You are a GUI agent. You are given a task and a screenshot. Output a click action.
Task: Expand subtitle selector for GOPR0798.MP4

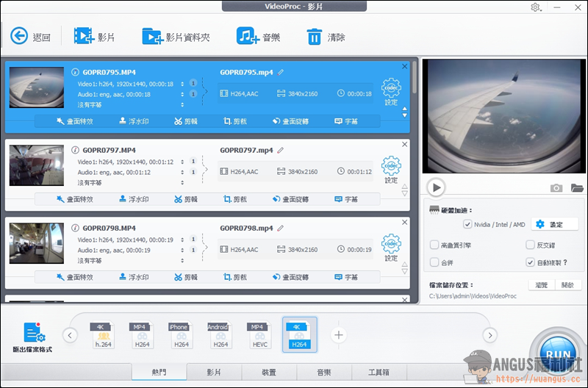182,261
